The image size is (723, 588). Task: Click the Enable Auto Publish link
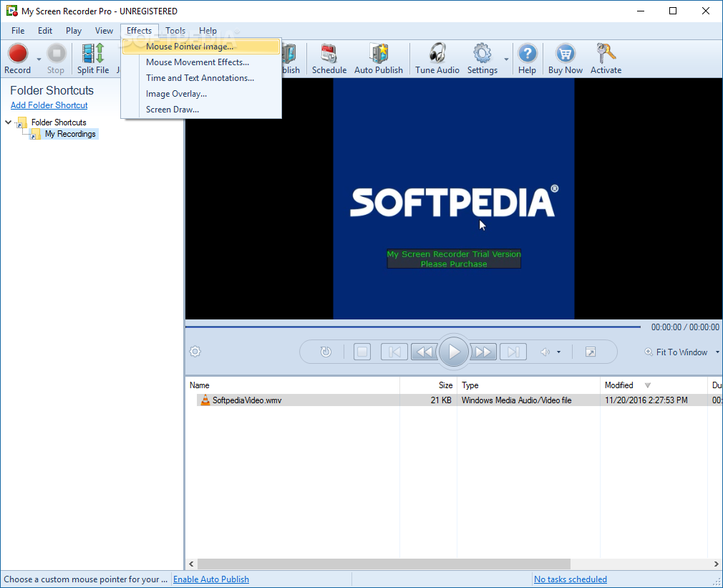210,579
